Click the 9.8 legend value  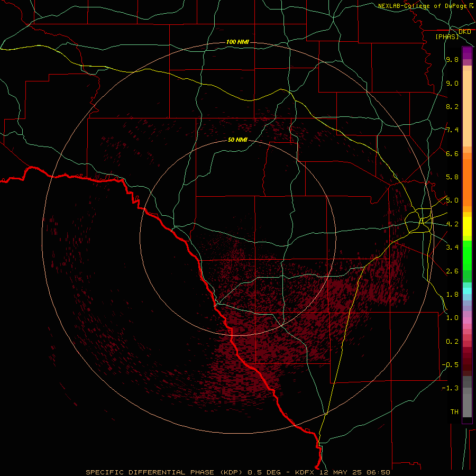pos(452,60)
